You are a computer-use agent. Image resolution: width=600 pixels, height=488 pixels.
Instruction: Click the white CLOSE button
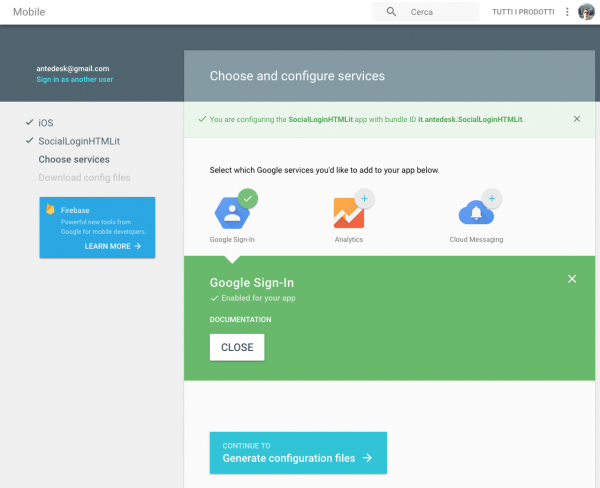point(237,347)
